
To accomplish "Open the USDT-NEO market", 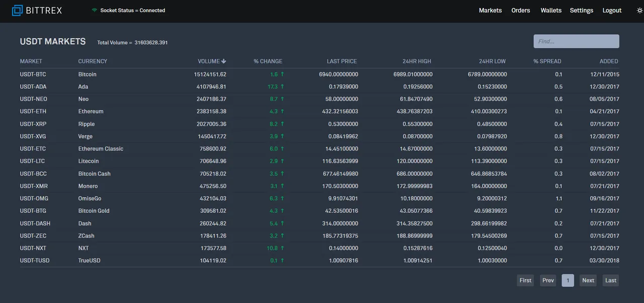I will (34, 99).
